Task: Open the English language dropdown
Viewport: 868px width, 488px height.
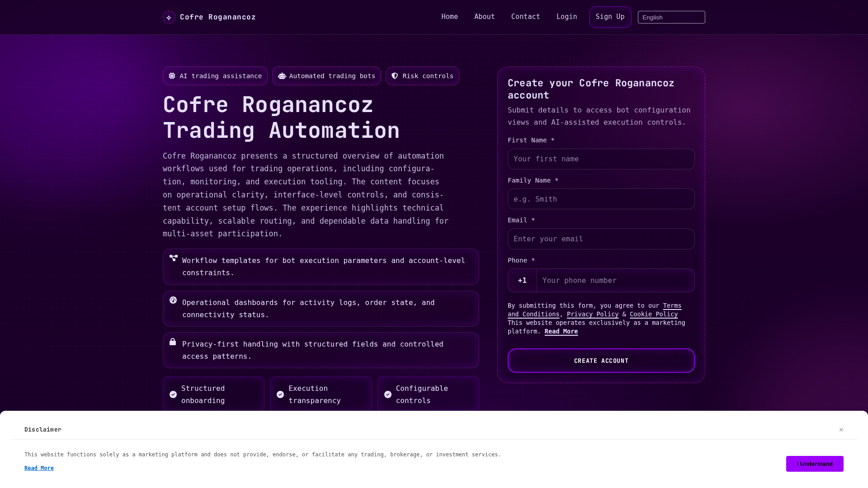Action: (671, 17)
